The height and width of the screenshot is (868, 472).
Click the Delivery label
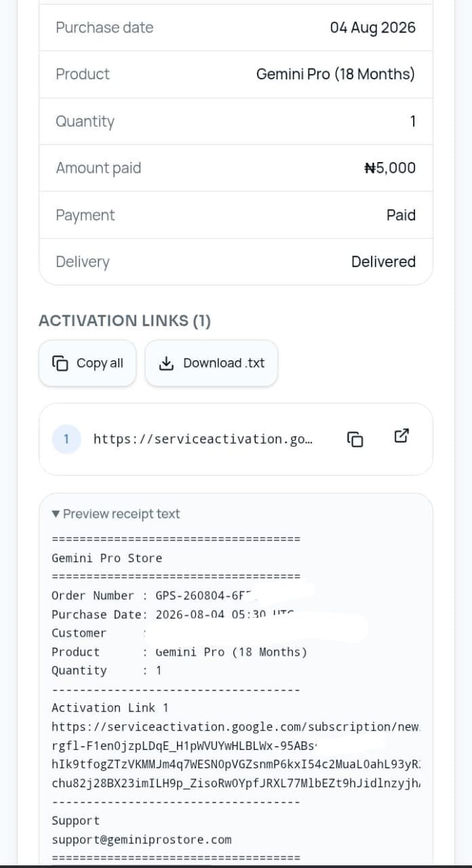(x=83, y=262)
